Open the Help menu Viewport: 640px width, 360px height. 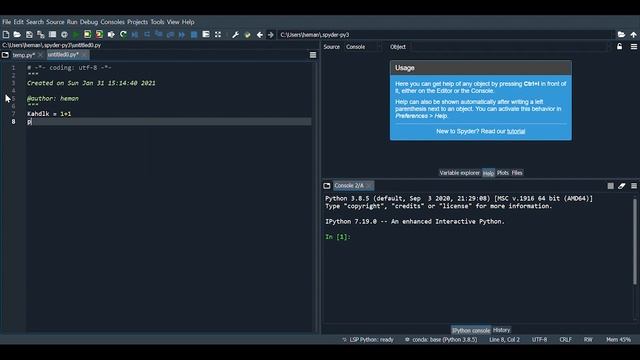(x=188, y=22)
